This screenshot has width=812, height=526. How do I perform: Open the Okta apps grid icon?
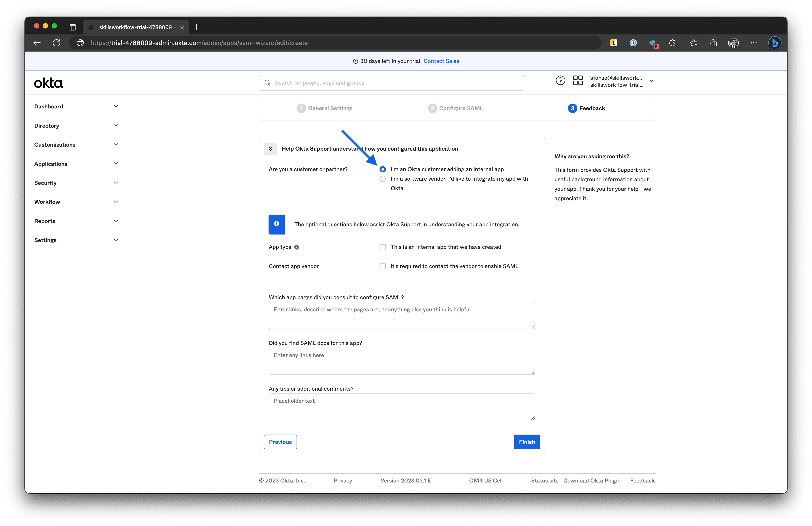pyautogui.click(x=578, y=81)
